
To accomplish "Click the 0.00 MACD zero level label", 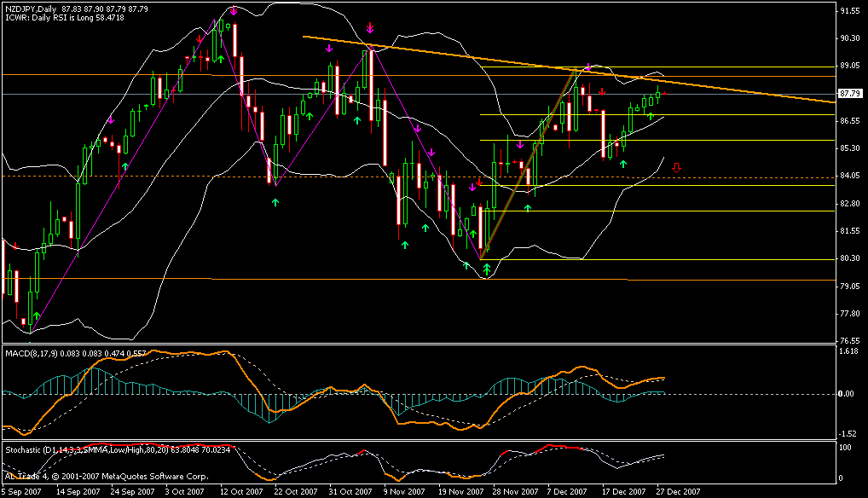I will tap(847, 393).
